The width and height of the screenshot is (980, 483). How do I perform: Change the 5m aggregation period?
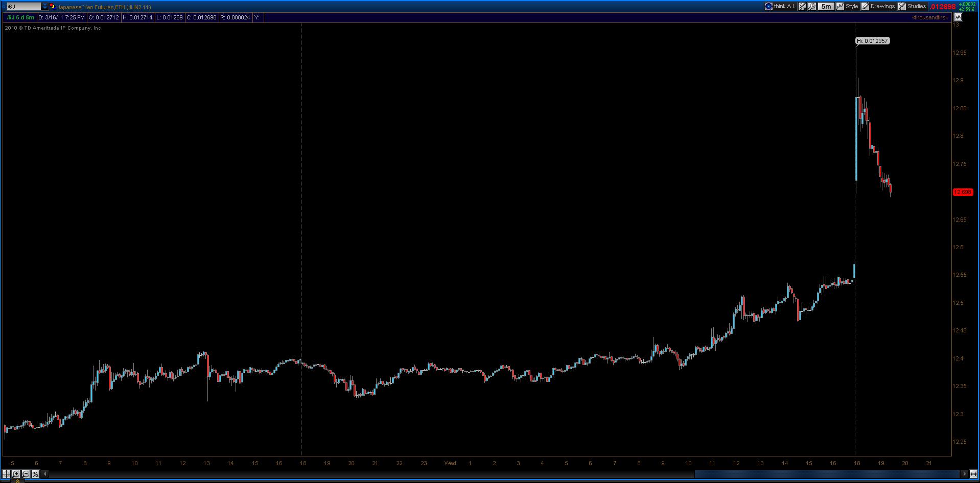pos(826,7)
